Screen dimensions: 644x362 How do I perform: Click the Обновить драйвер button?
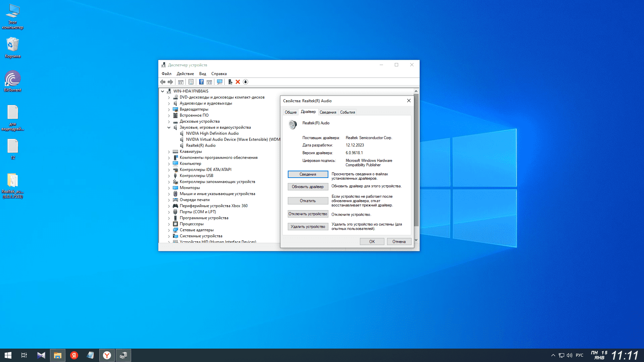click(x=308, y=187)
